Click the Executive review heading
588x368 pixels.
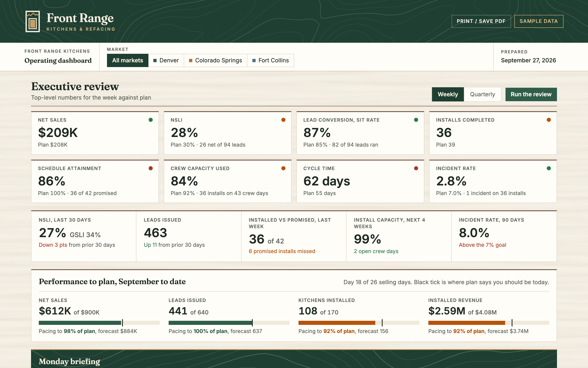[75, 87]
